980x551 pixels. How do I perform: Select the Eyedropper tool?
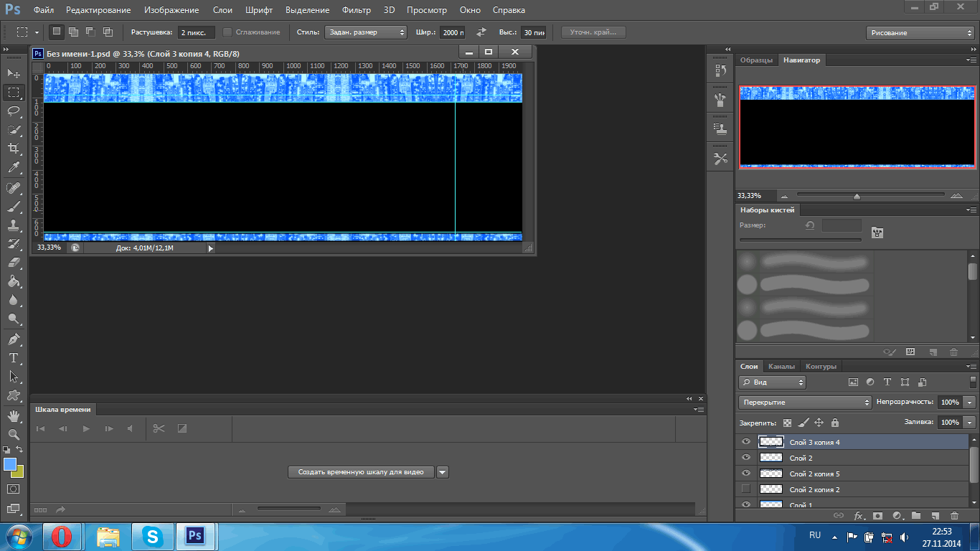[14, 167]
